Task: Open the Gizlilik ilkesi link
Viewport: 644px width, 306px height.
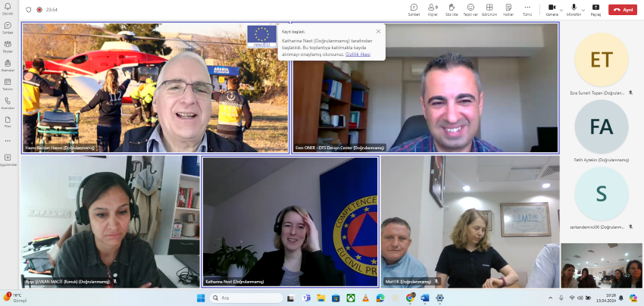Action: [x=358, y=55]
